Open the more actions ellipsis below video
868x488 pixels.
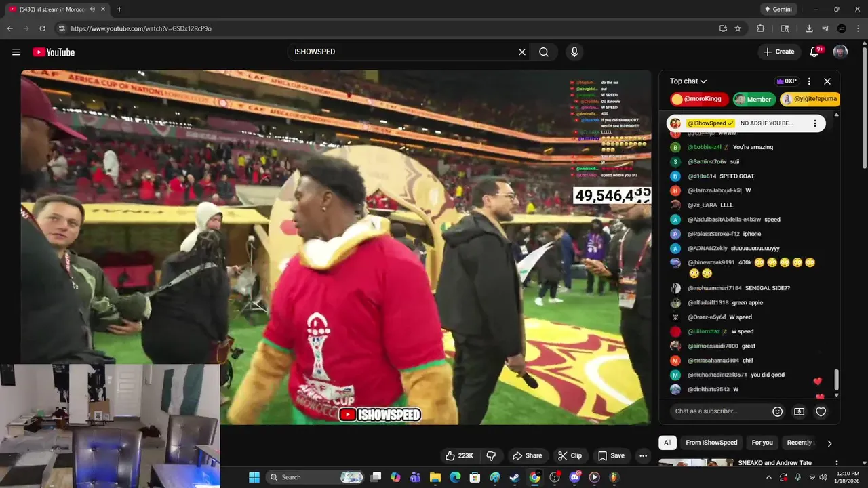(643, 455)
